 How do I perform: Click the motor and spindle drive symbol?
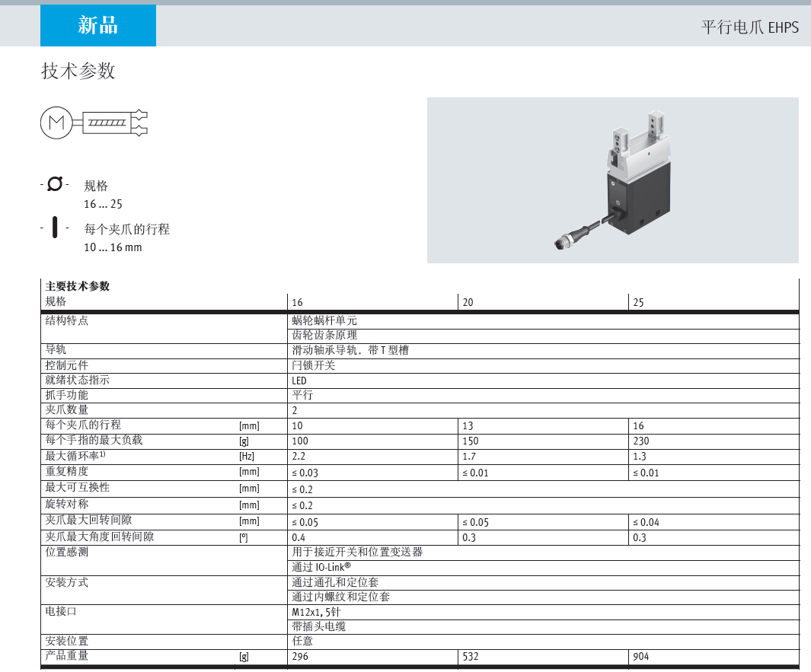pos(94,123)
